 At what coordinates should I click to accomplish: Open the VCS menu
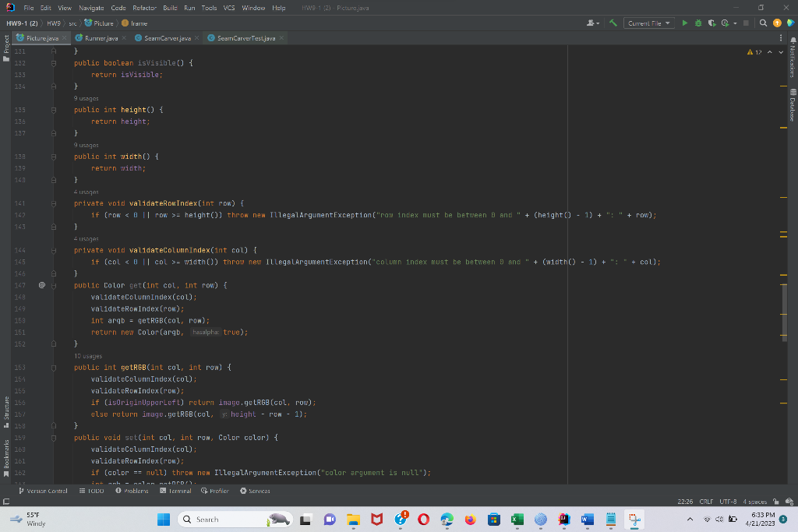coord(229,8)
